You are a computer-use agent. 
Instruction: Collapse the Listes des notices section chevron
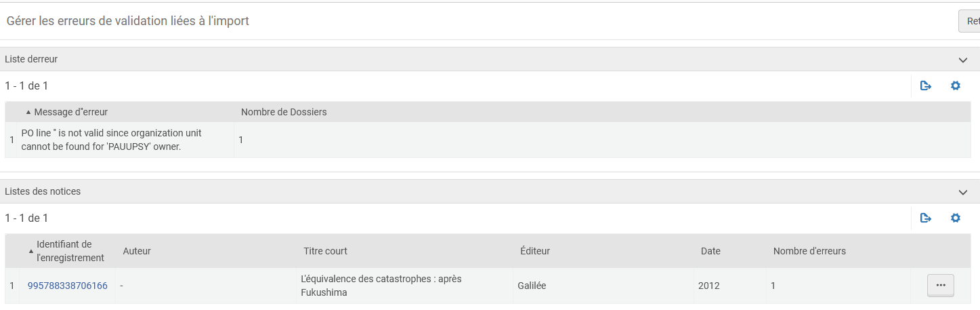point(963,192)
